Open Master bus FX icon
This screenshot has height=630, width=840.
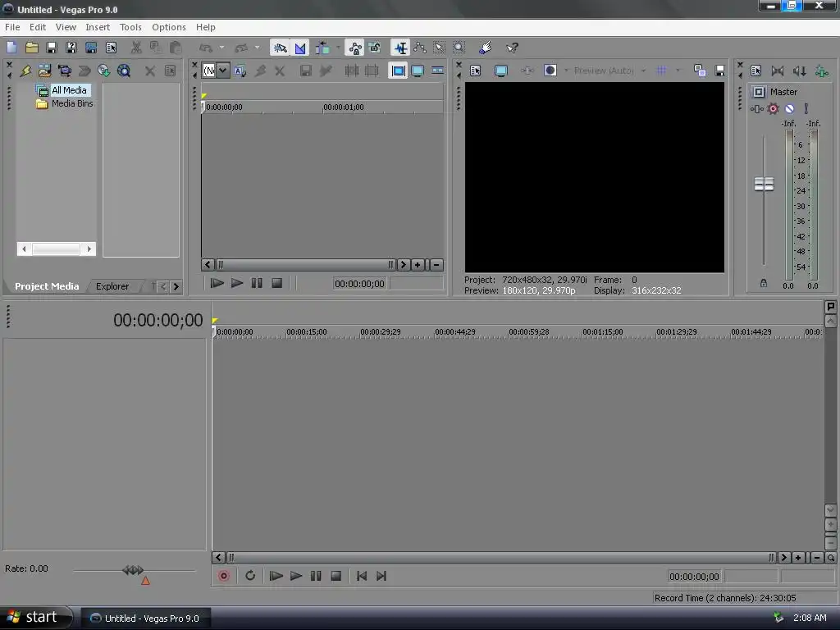pyautogui.click(x=756, y=109)
